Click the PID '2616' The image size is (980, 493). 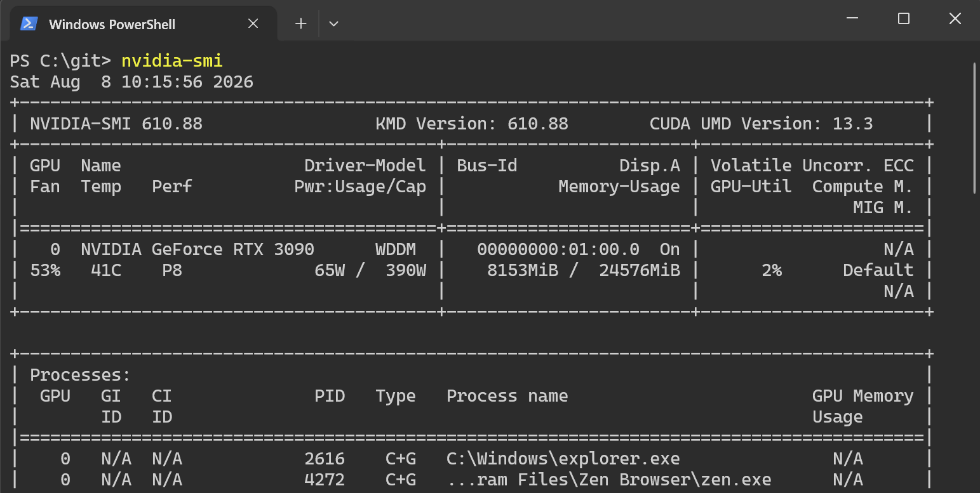[x=325, y=459]
